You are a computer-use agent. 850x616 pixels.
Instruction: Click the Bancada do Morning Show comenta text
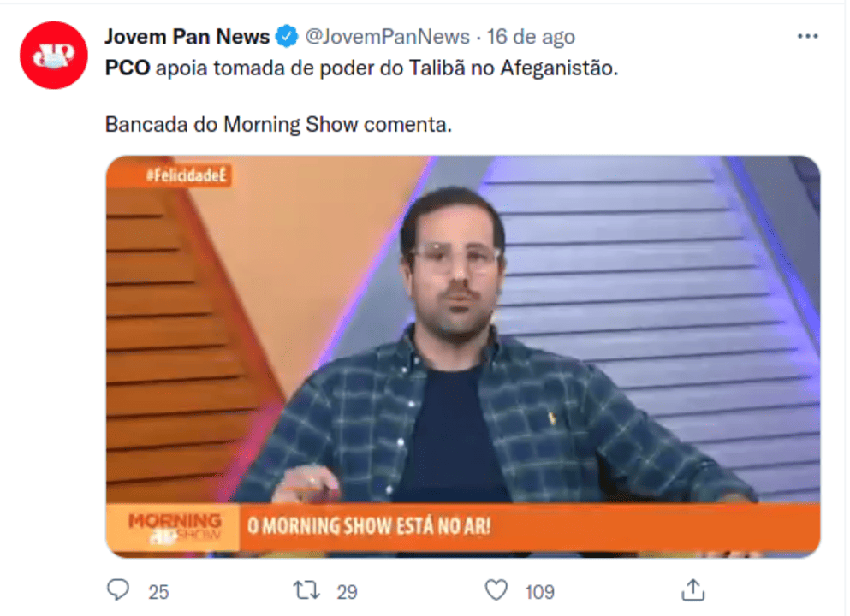pyautogui.click(x=278, y=125)
